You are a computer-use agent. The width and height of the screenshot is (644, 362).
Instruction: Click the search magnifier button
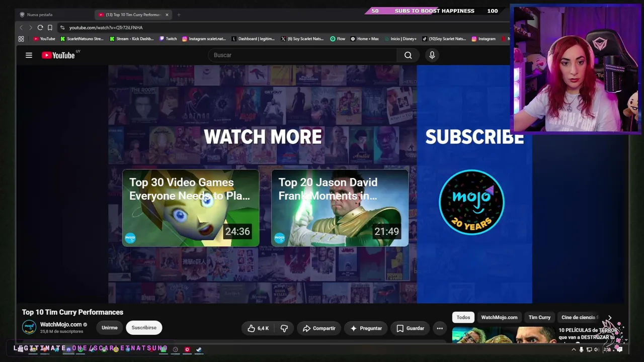pos(408,55)
